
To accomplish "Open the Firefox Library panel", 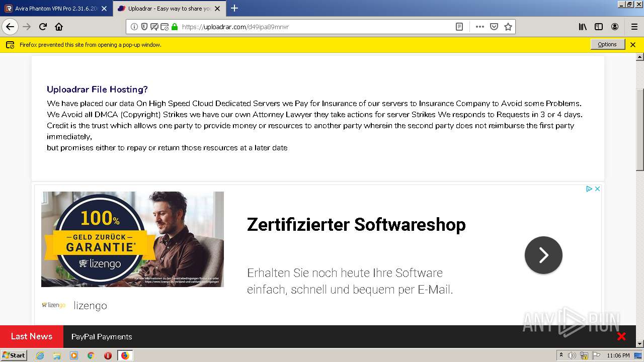I will [x=583, y=27].
